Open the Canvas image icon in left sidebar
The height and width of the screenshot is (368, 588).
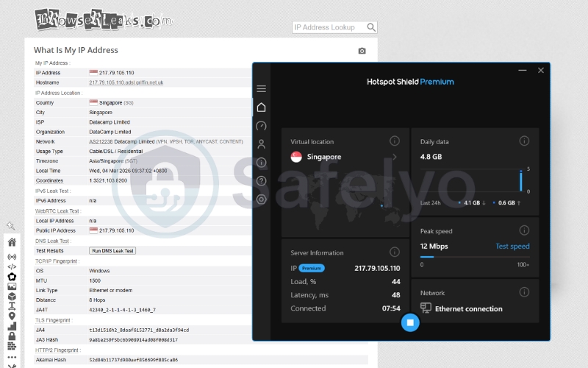click(12, 286)
